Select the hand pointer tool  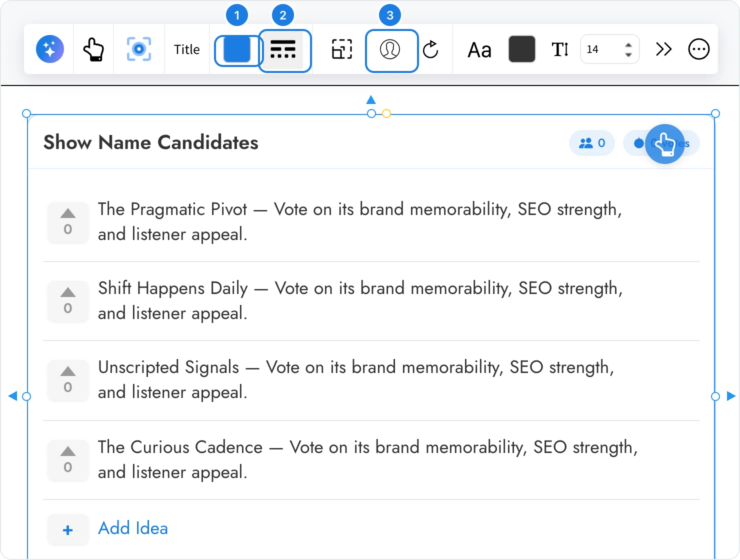pyautogui.click(x=93, y=49)
